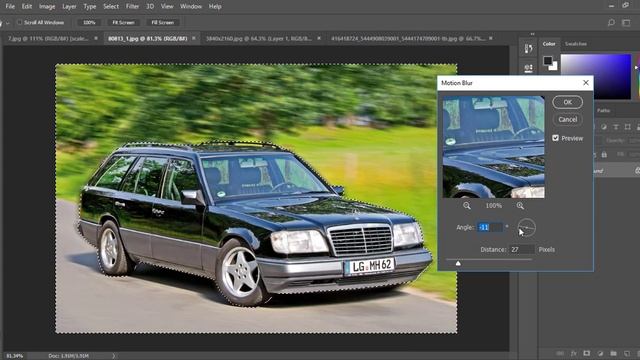Image resolution: width=640 pixels, height=360 pixels.
Task: Open the History panel icon
Action: click(528, 49)
